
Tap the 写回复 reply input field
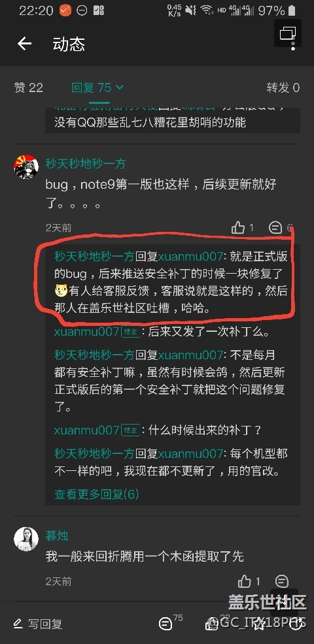click(x=38, y=624)
